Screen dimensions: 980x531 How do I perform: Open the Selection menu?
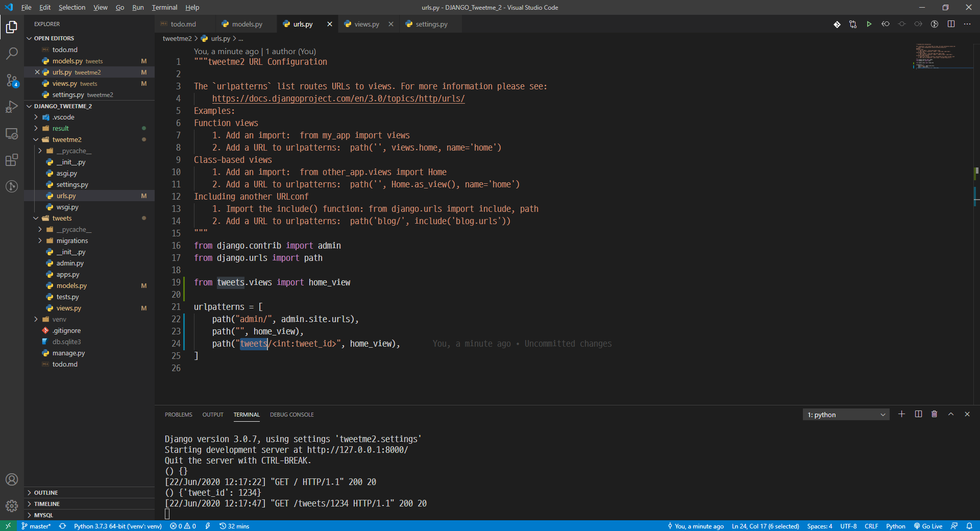click(x=72, y=8)
